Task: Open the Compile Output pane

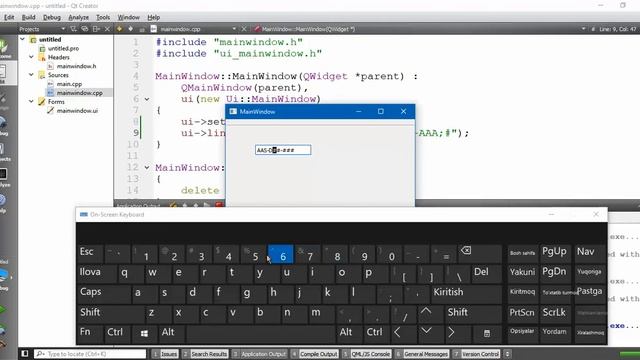Action: (x=315, y=354)
